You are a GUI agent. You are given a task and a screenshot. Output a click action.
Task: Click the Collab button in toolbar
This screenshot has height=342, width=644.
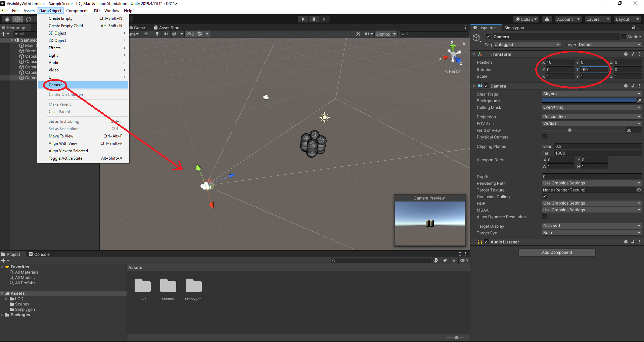pyautogui.click(x=525, y=19)
